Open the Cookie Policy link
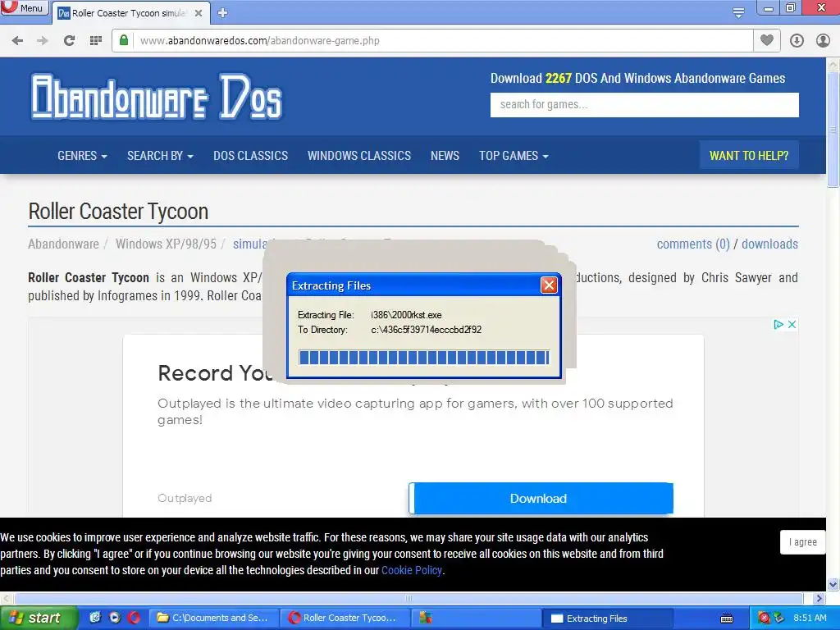This screenshot has height=630, width=840. tap(412, 570)
